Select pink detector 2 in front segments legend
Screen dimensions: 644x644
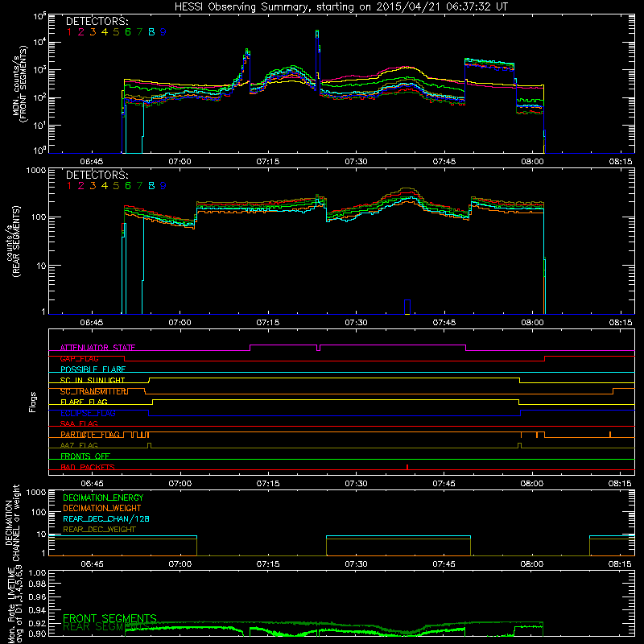coord(81,32)
